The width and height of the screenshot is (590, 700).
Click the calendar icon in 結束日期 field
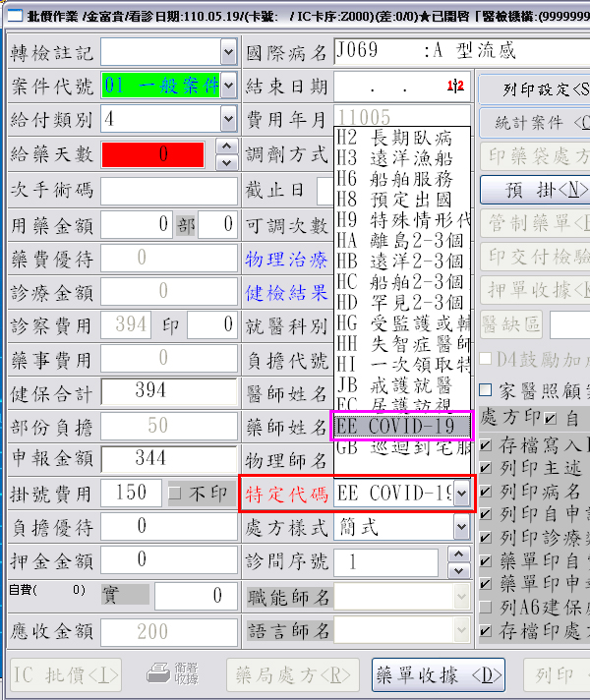454,87
